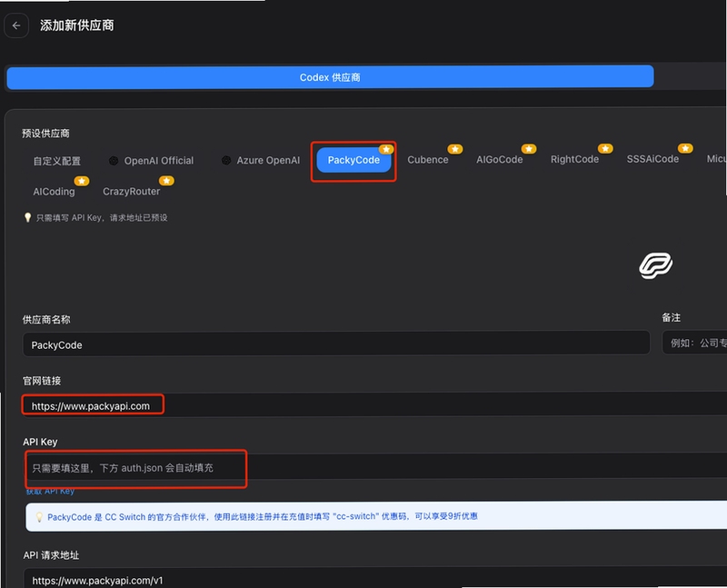The image size is (727, 588).
Task: Click the API Key input field
Action: [x=374, y=467]
